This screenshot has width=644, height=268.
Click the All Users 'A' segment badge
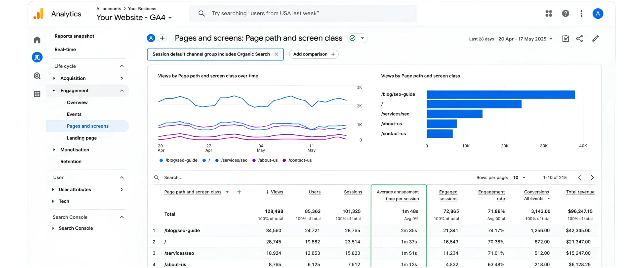click(151, 38)
